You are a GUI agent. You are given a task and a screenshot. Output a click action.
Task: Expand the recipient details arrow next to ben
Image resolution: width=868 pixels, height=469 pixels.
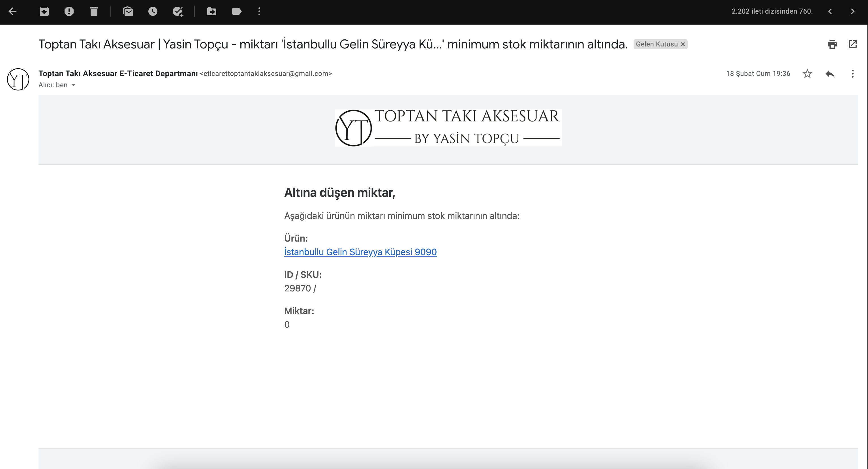point(73,85)
